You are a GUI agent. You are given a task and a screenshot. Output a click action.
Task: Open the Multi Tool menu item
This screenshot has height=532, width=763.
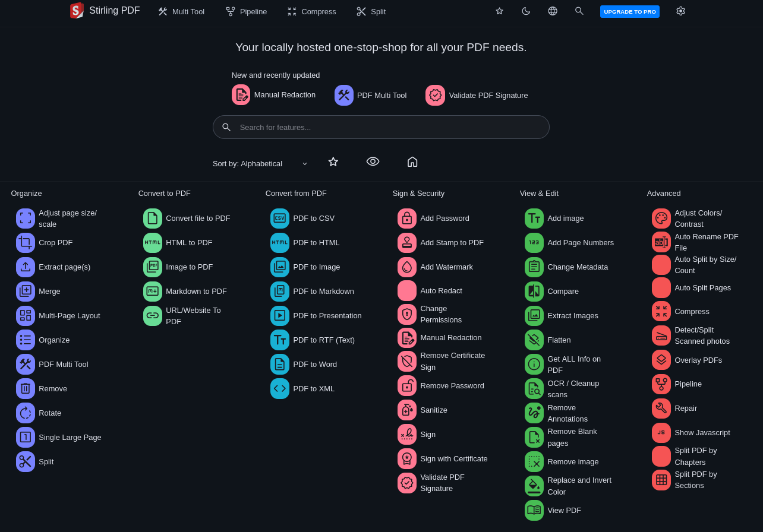click(181, 12)
